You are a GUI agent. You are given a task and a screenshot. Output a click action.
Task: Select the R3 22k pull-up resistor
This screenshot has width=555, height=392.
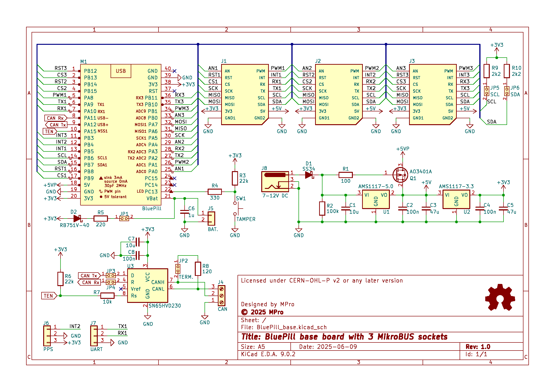click(x=235, y=178)
